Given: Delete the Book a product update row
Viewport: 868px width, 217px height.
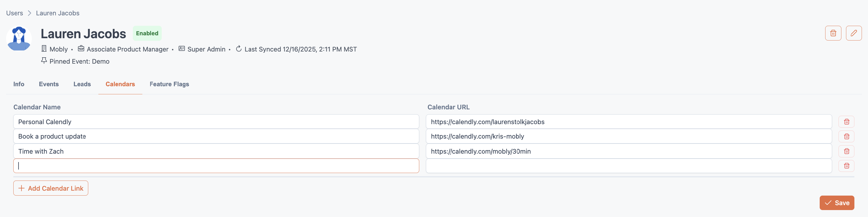Looking at the screenshot, I should click(x=846, y=137).
